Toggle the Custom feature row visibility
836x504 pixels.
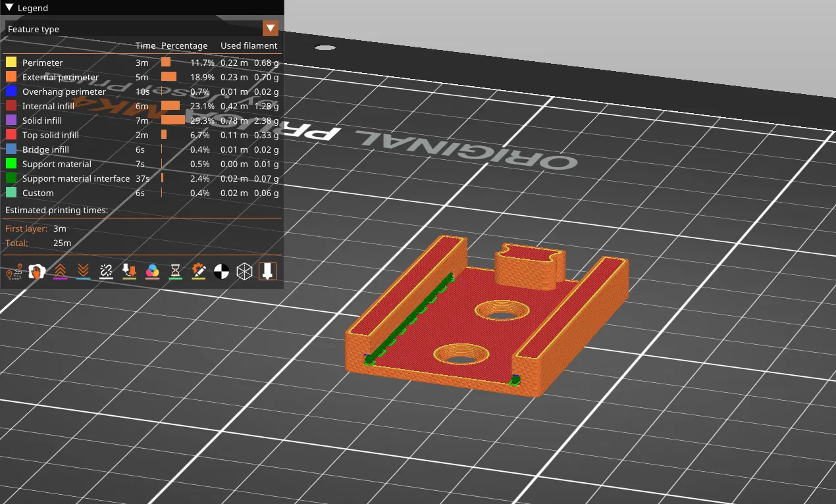click(142, 193)
